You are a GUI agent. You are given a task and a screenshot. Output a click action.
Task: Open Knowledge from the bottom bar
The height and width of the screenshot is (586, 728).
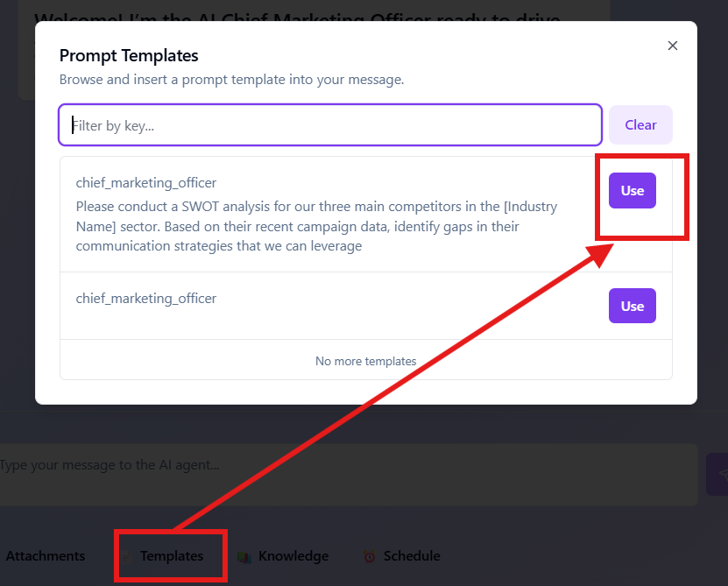[293, 555]
